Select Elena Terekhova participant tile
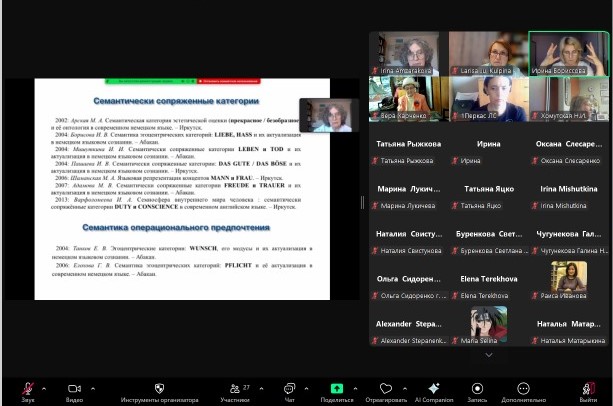The image size is (613, 406). (x=489, y=279)
